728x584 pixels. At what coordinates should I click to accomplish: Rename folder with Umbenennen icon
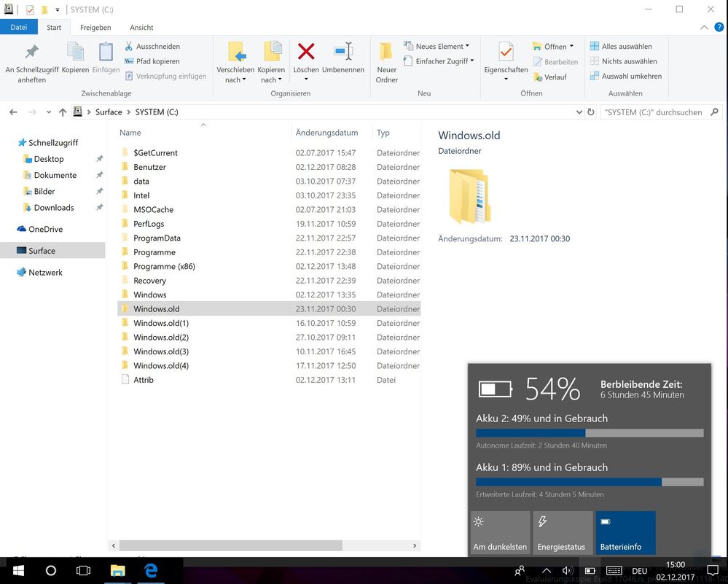pyautogui.click(x=343, y=52)
